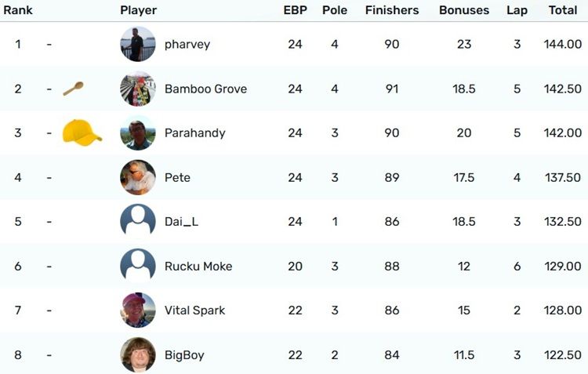Click the Lap column header
The width and height of the screenshot is (588, 374).
point(517,10)
